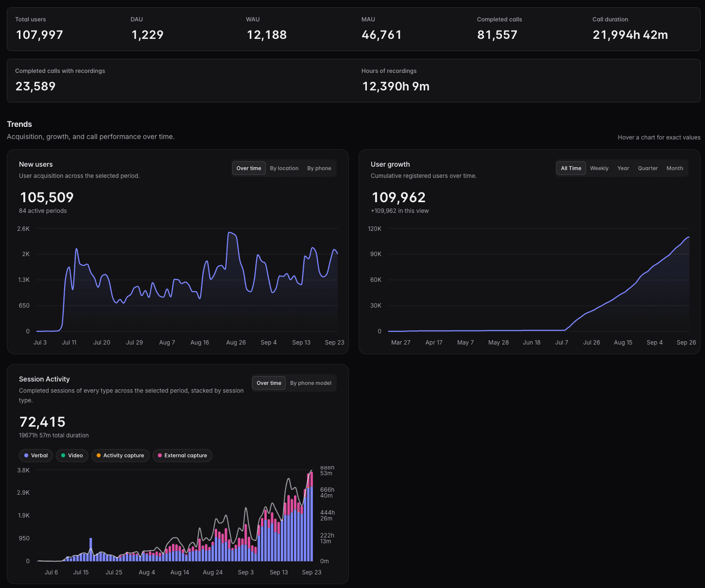Click the '84 active periods' text
Image resolution: width=705 pixels, height=588 pixels.
click(43, 211)
